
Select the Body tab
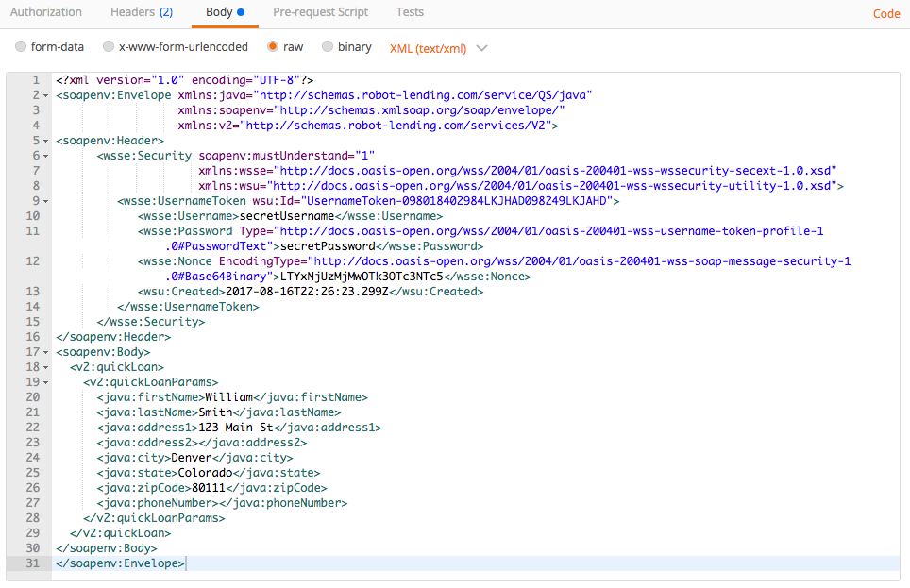click(x=226, y=12)
